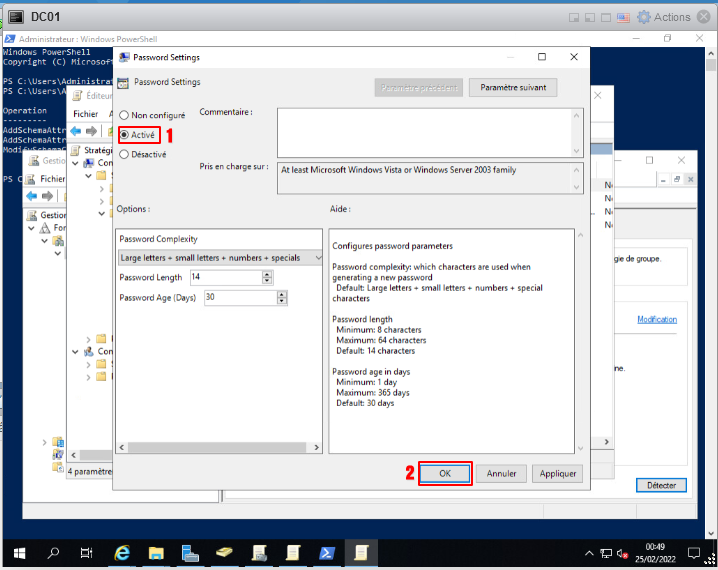The image size is (718, 570).
Task: Choose the Désactivé radio button
Action: 125,154
